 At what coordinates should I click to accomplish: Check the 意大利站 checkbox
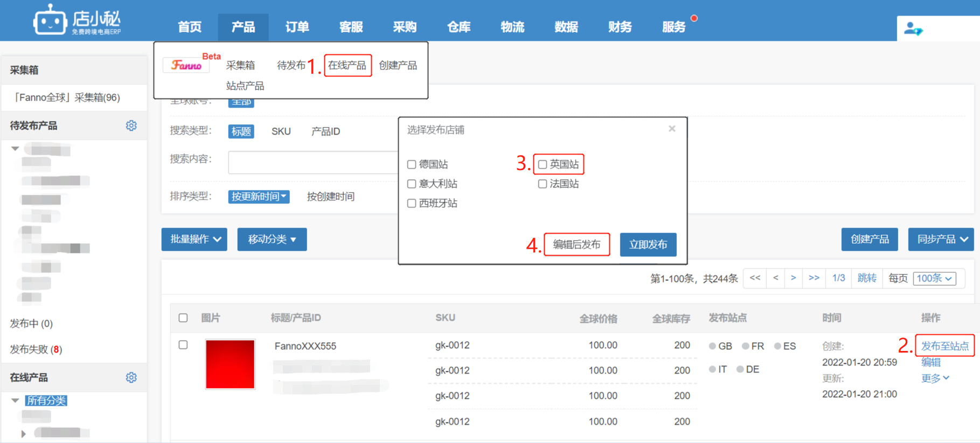[412, 184]
